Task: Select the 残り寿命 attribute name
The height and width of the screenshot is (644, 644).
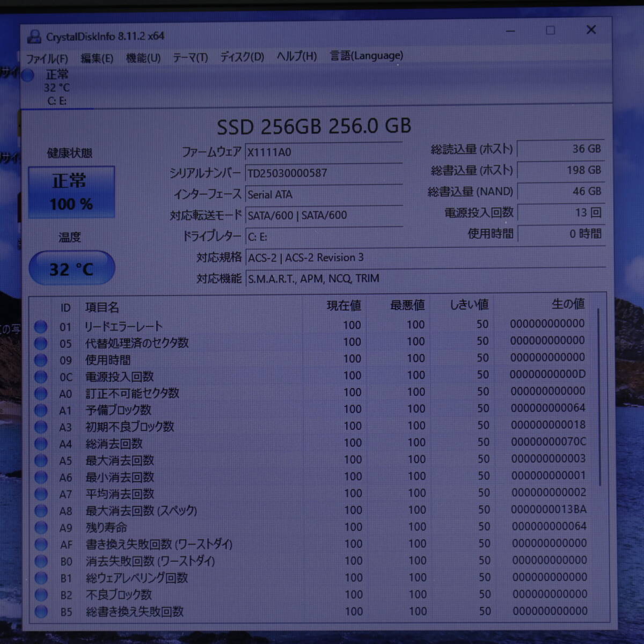Action: coord(107,528)
